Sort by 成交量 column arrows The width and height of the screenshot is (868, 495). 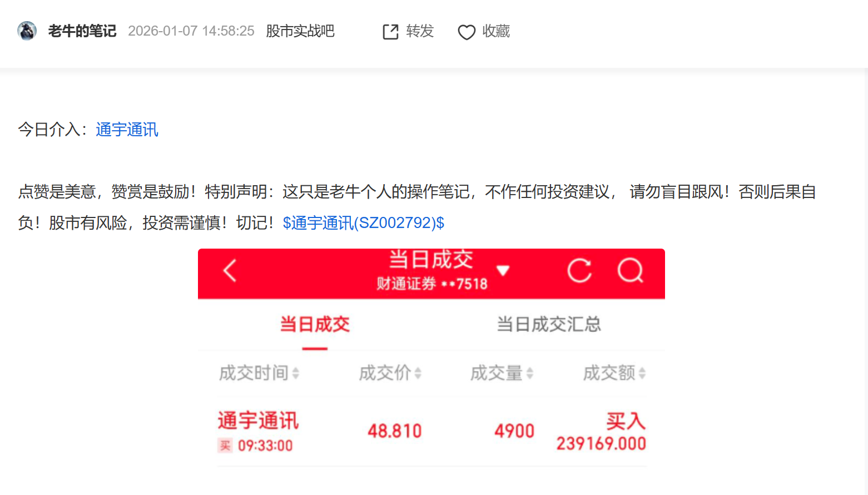pyautogui.click(x=530, y=373)
